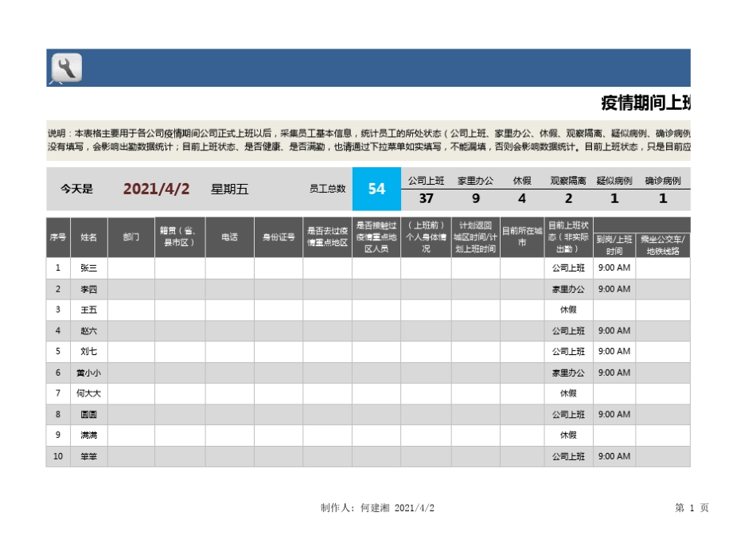Select 电话 cell in 李四 row
Image resolution: width=756 pixels, height=535 pixels.
point(229,289)
